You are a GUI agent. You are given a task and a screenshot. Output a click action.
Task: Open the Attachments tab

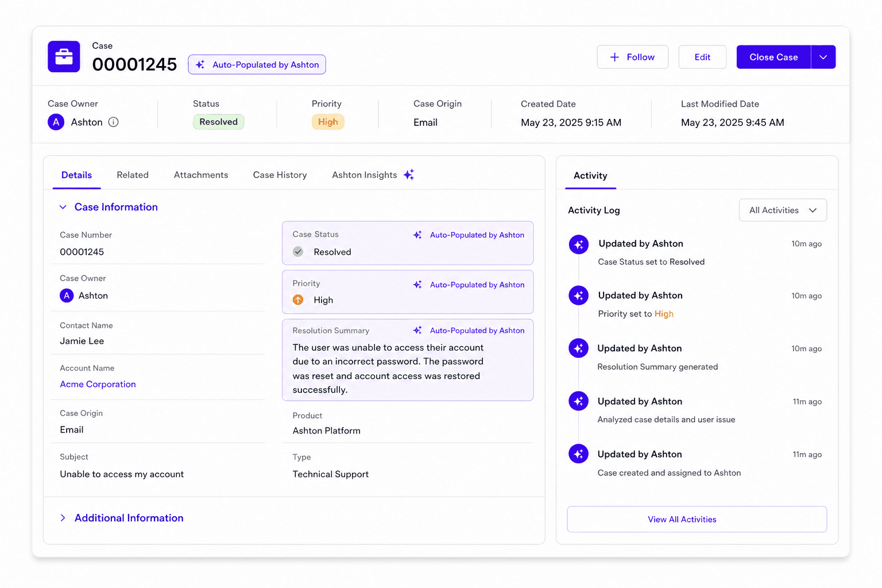(x=201, y=175)
